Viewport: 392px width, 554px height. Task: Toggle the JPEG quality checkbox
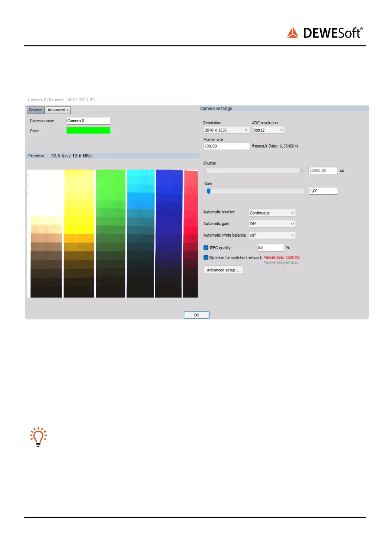coord(206,248)
